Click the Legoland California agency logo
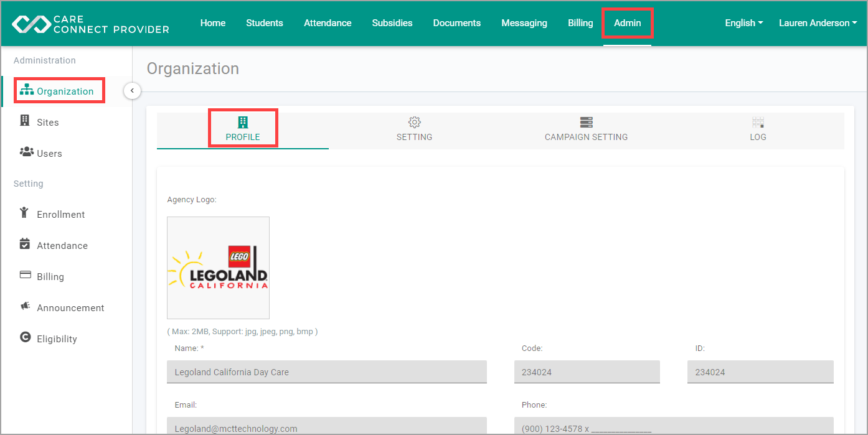 pyautogui.click(x=218, y=268)
